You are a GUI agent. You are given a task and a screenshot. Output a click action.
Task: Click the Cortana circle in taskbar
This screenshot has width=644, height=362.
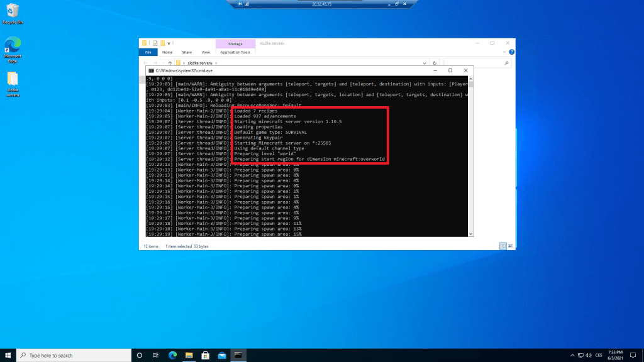tap(139, 356)
